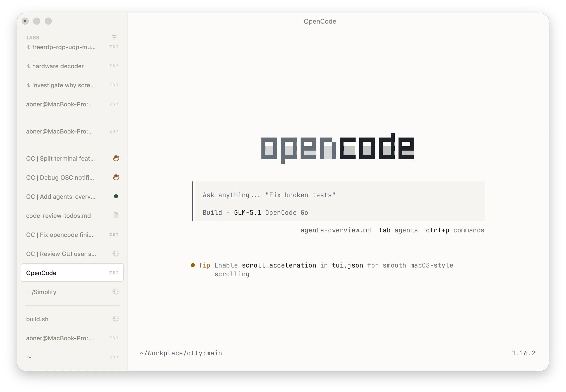Switch to hardware decoder tab

click(72, 66)
